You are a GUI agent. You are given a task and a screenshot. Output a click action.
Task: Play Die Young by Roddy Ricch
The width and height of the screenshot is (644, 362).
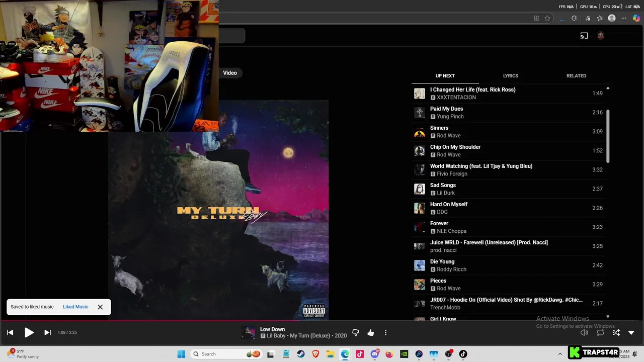pos(508,265)
